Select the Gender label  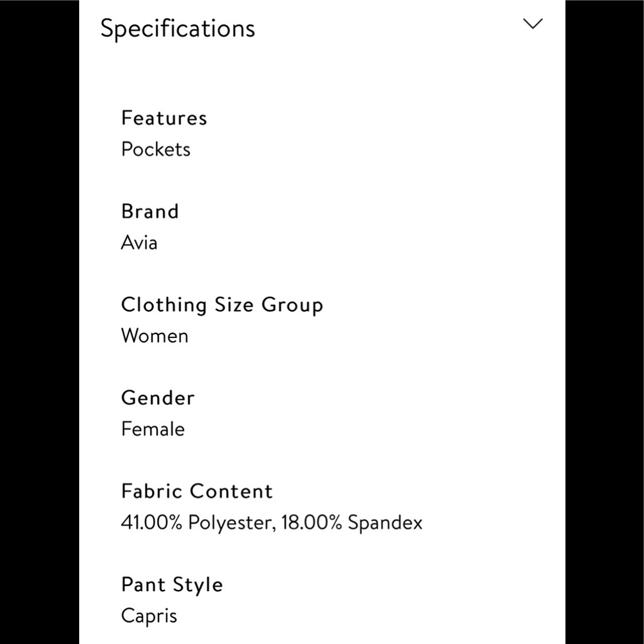pos(158,398)
